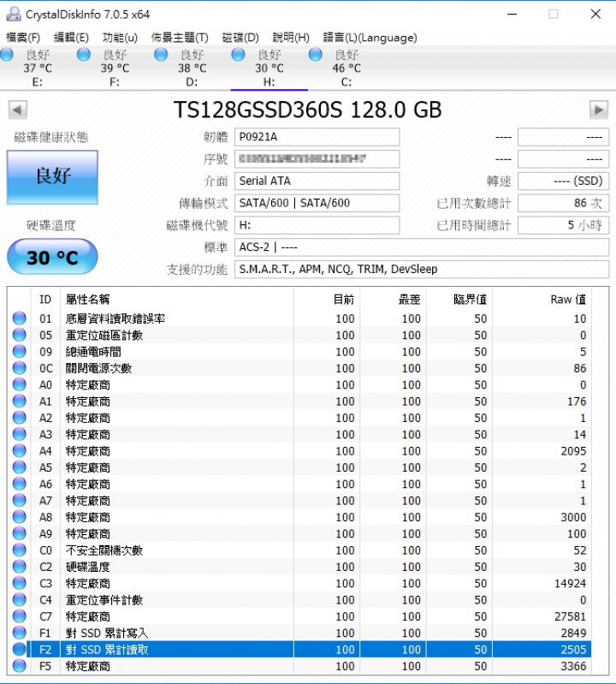This screenshot has height=684, width=616.
Task: Click the firmware field P0921A
Action: (x=317, y=137)
